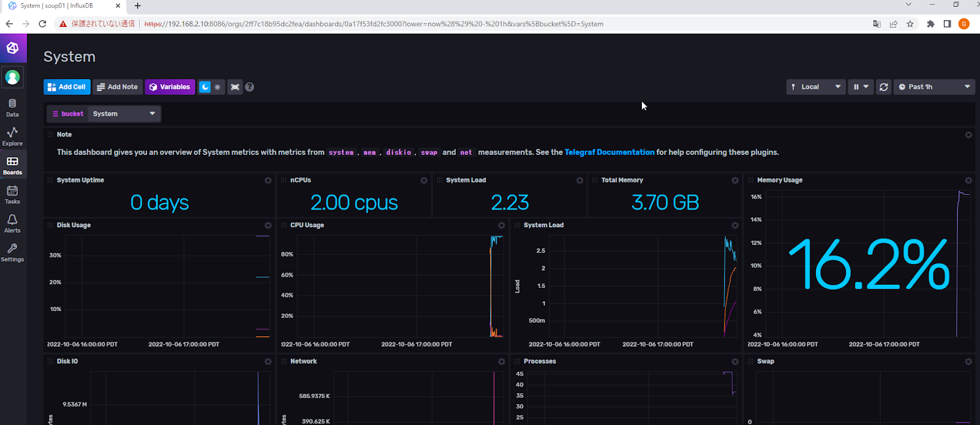Viewport: 980px width, 425px height.
Task: Grab the System Uptime cell drag handle
Action: click(50, 180)
